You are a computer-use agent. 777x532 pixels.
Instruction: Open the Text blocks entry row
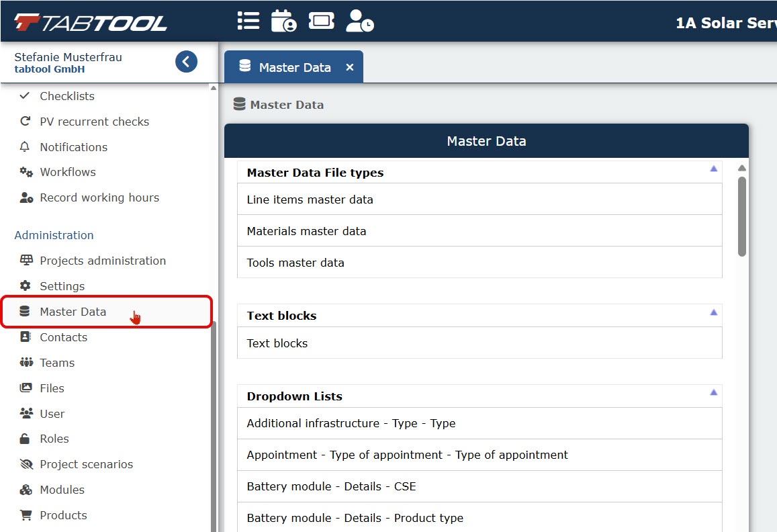479,343
